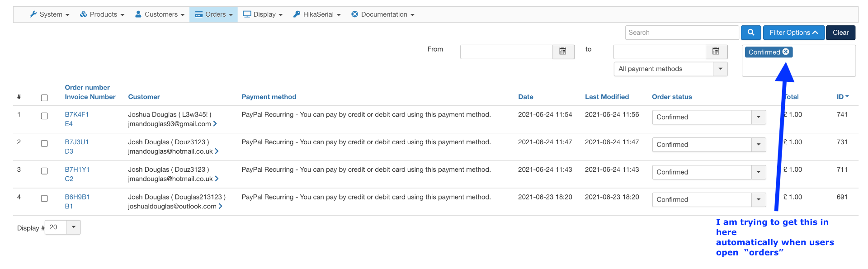The height and width of the screenshot is (269, 868).
Task: Open the Products menu
Action: tap(102, 14)
